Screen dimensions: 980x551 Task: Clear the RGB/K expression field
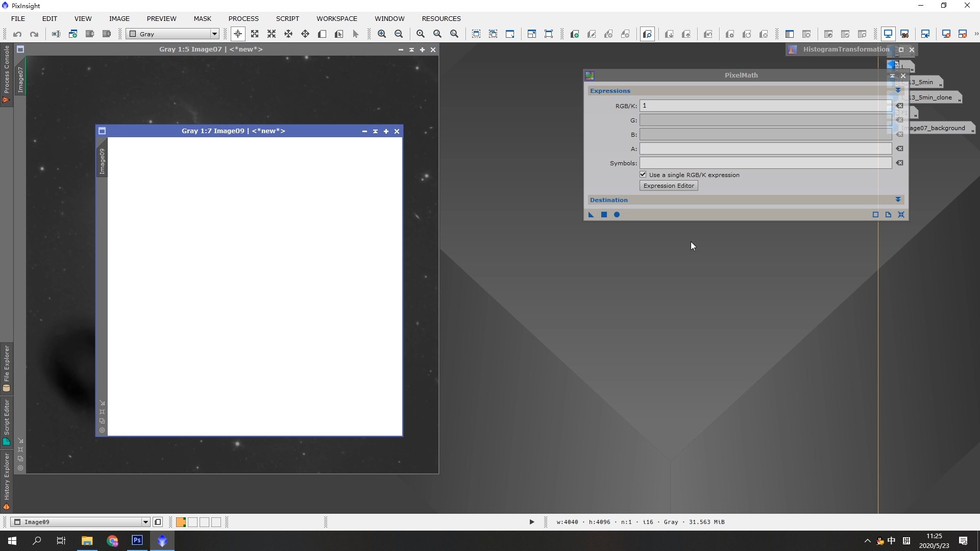point(900,106)
